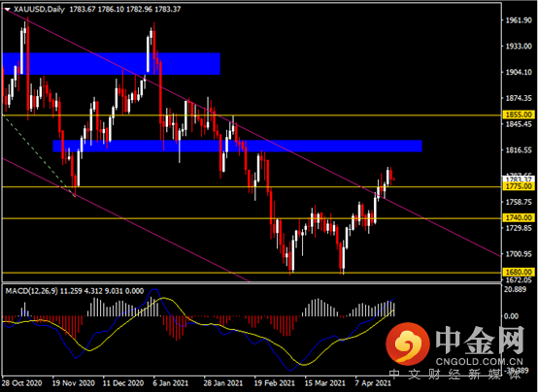Click the 6 Jan 2021 date on time axis
The height and width of the screenshot is (392, 538).
click(x=171, y=383)
